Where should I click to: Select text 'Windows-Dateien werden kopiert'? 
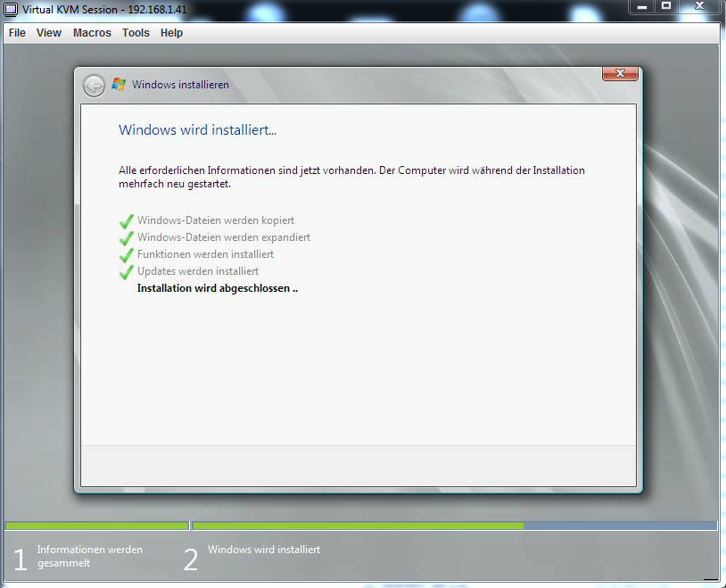click(216, 220)
